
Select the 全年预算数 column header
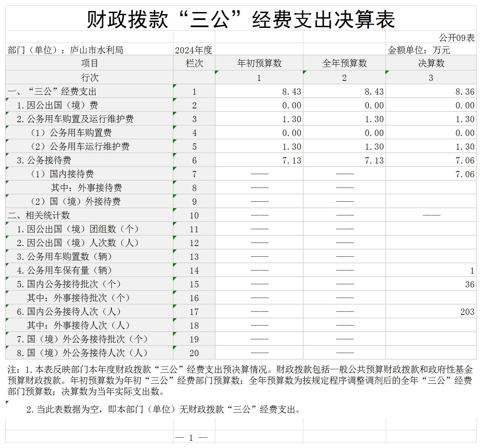coord(344,63)
